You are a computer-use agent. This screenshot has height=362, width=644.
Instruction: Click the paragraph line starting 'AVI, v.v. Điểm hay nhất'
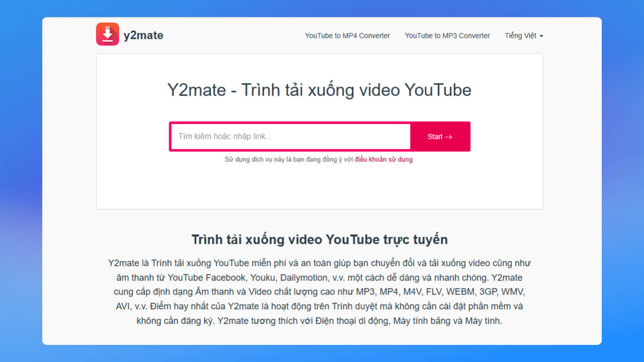tap(319, 306)
